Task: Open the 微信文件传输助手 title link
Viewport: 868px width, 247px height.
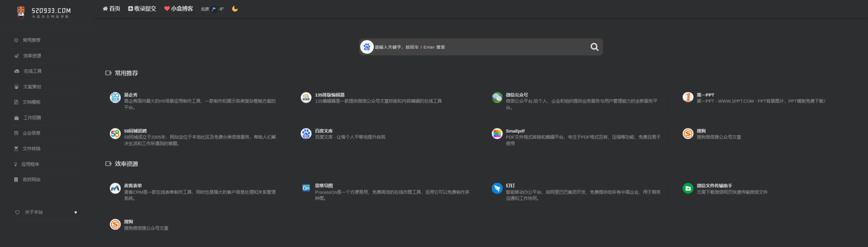Action: pos(714,186)
